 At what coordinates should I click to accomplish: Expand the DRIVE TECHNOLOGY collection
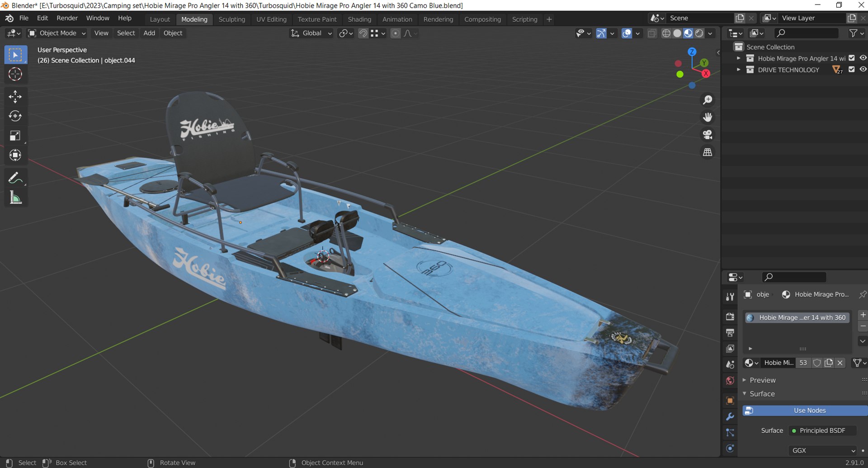[739, 70]
